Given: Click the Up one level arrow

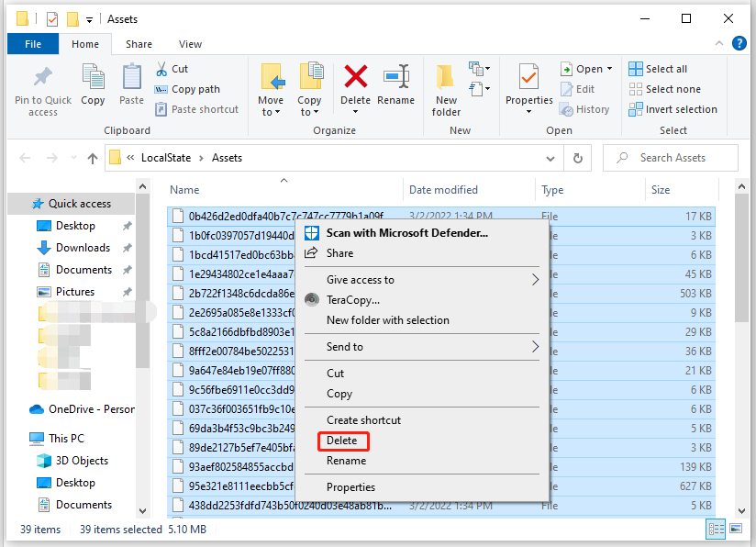Looking at the screenshot, I should click(x=93, y=158).
